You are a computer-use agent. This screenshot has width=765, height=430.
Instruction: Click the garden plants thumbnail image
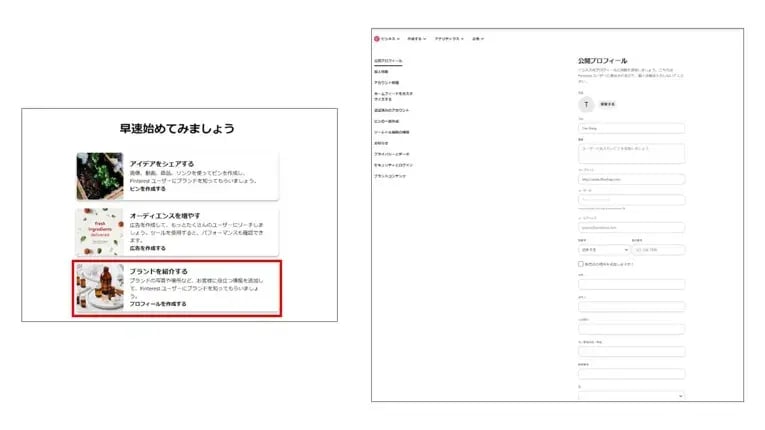99,176
